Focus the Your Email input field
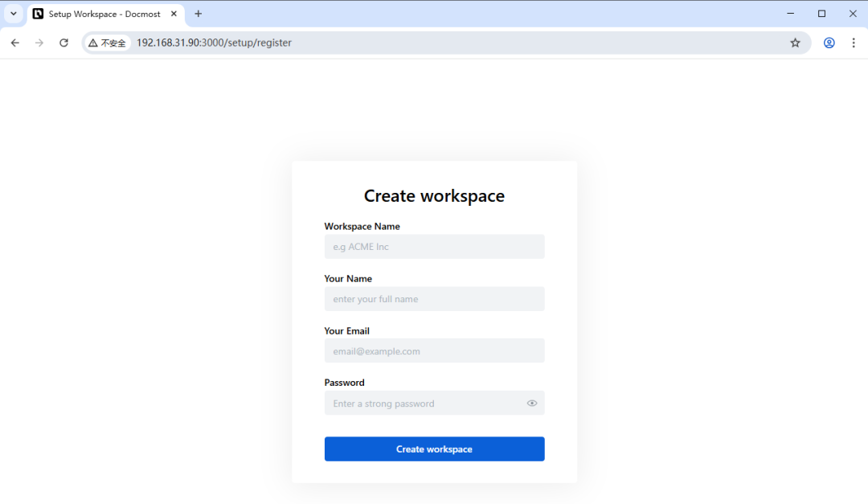Image resolution: width=868 pixels, height=504 pixels. point(434,350)
